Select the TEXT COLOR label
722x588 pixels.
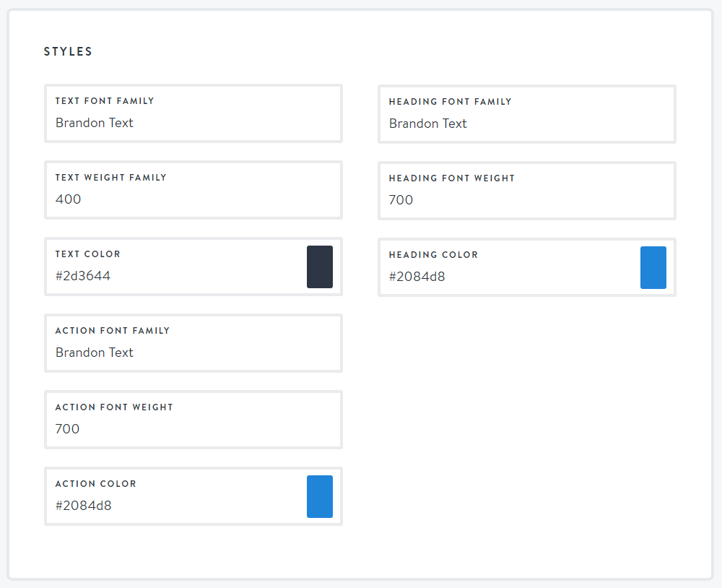tap(88, 254)
